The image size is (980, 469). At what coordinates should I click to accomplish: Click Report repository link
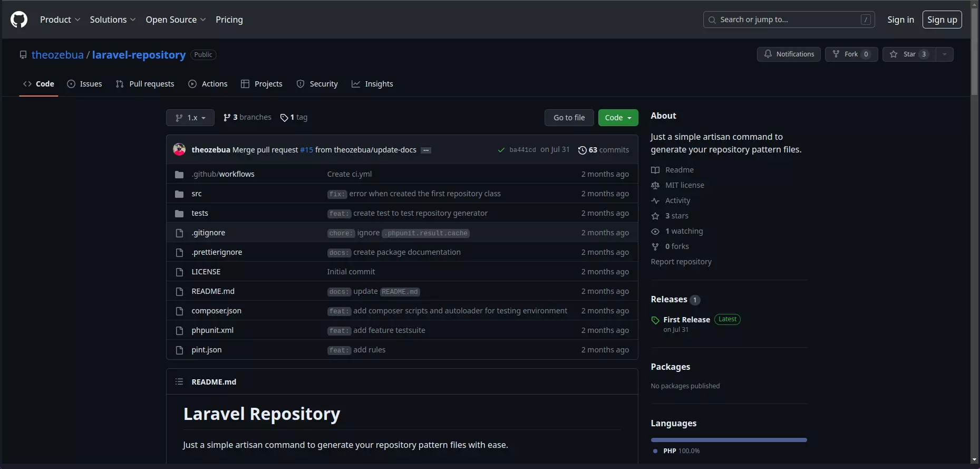point(681,262)
